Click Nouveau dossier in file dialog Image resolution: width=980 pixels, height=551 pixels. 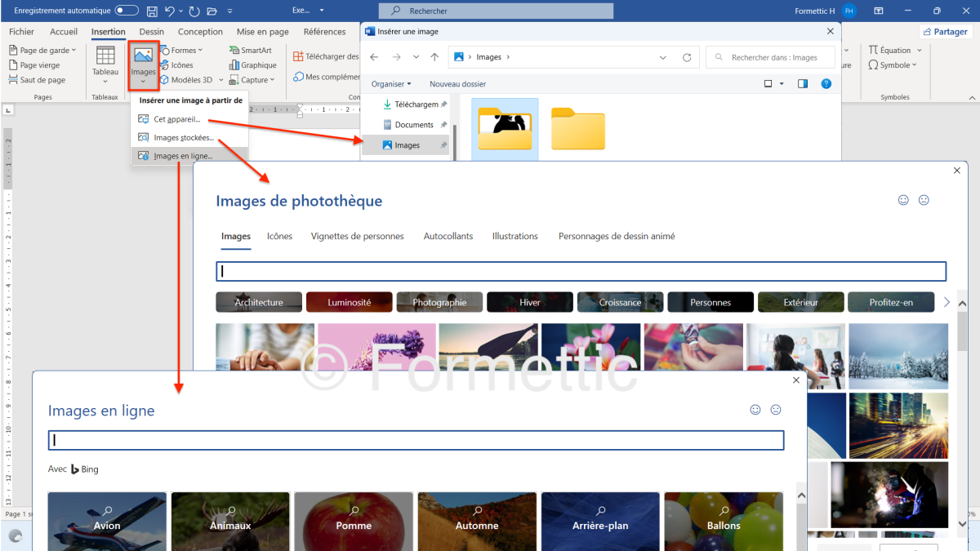tap(457, 84)
